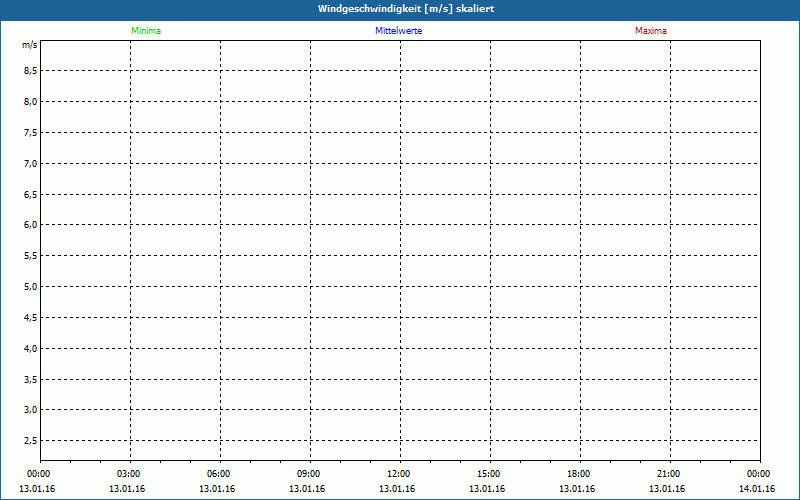Click the green Minima legend label
Viewport: 800px width, 500px height.
(x=146, y=31)
